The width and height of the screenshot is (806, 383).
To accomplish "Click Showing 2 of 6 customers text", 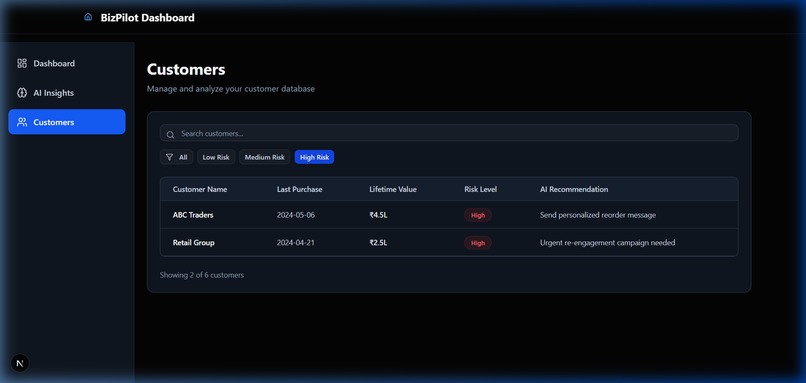I will click(202, 275).
